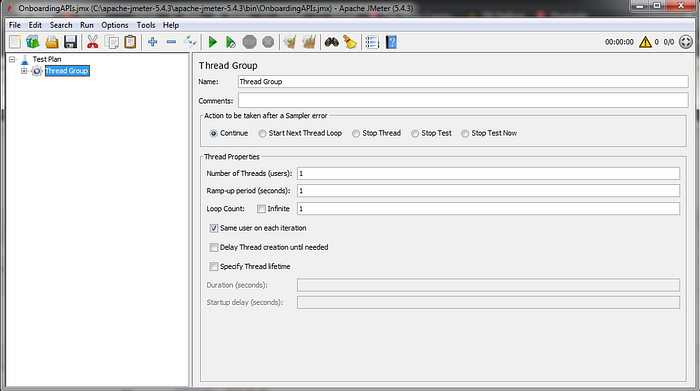Shutdown test threads gracefully icon

pyautogui.click(x=268, y=42)
